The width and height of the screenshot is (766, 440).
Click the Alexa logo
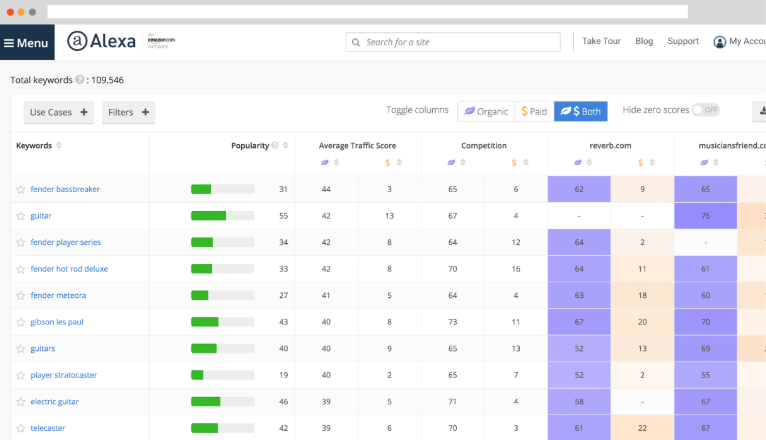click(101, 41)
